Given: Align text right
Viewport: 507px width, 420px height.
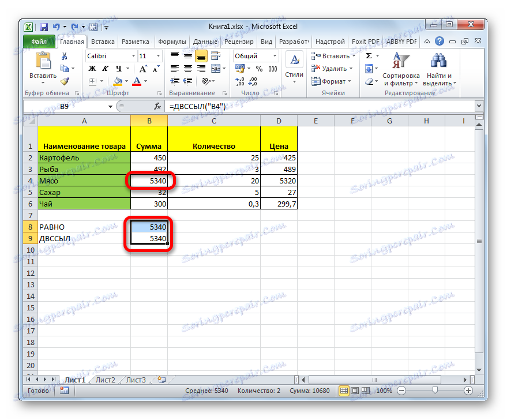Looking at the screenshot, I should pos(201,69).
